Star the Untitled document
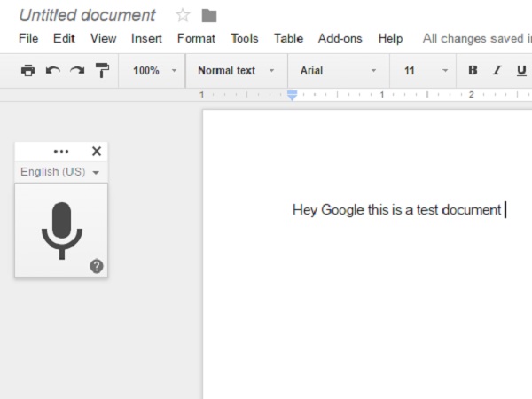 183,16
